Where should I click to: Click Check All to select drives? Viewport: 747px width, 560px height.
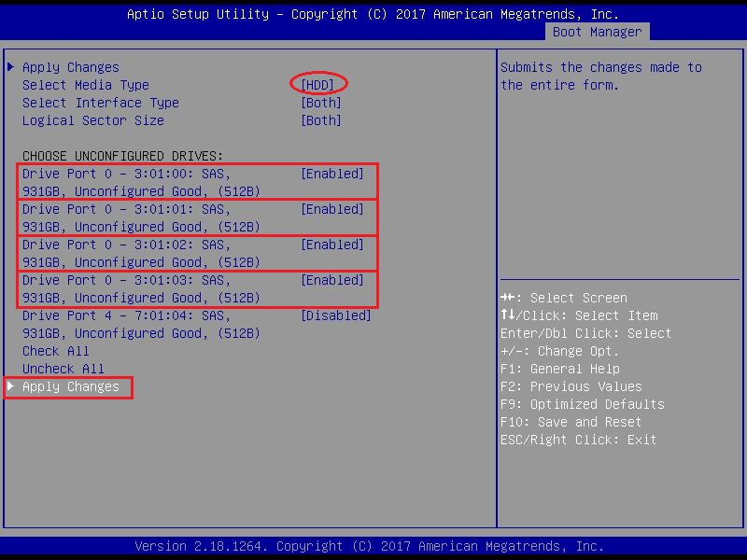(56, 351)
